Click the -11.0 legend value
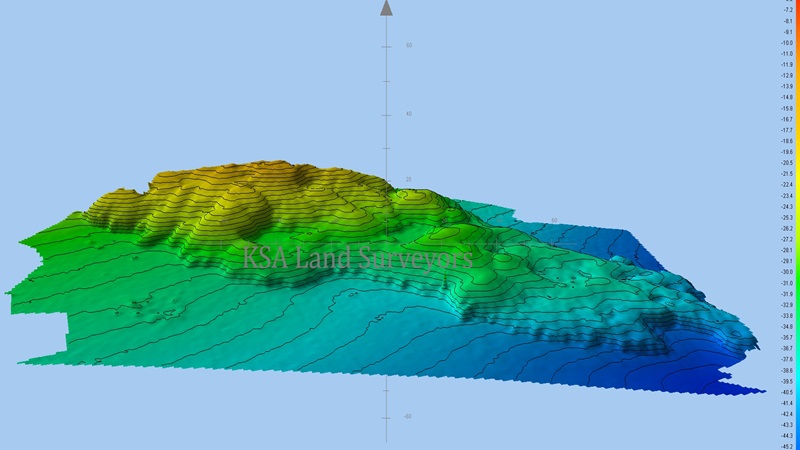Viewport: 800px width, 450px height. point(787,54)
